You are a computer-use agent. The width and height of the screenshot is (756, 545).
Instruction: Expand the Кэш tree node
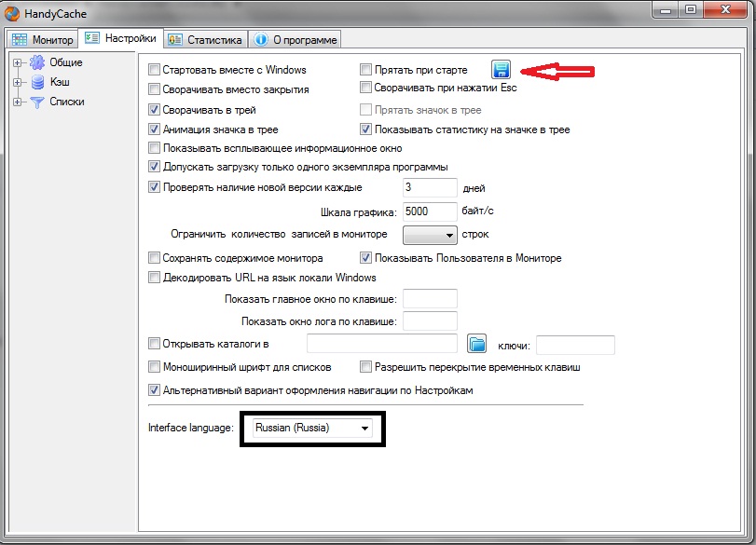[x=18, y=82]
